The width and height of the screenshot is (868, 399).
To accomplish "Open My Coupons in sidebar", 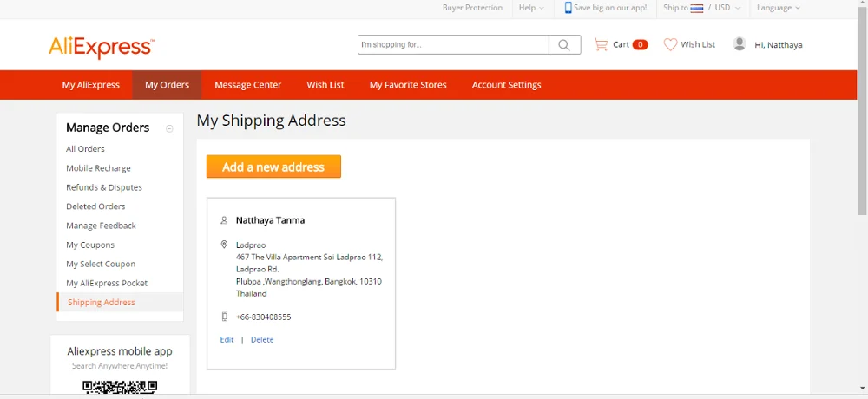I will 90,245.
